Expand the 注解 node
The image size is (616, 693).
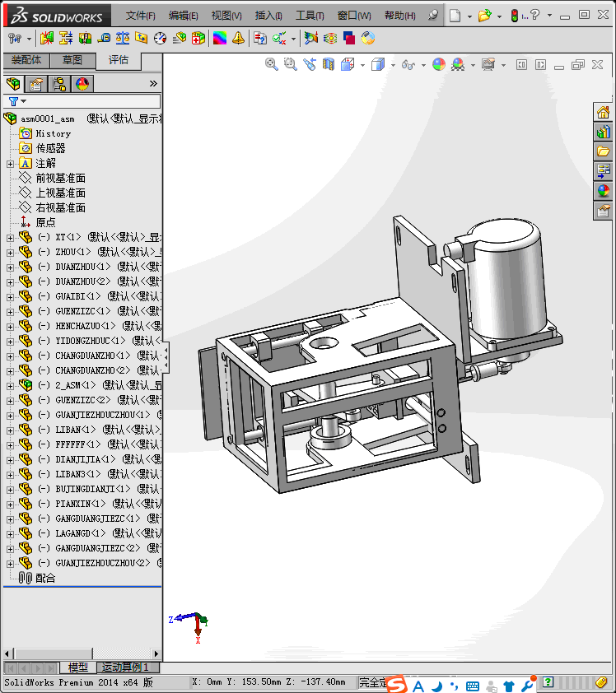click(10, 164)
